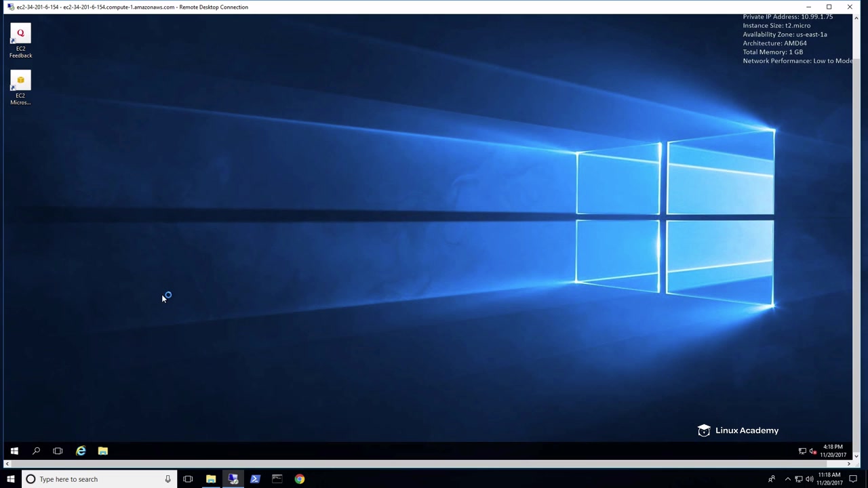This screenshot has height=488, width=868.
Task: Select Remote Desktop Connection on local taskbar
Action: pyautogui.click(x=233, y=479)
